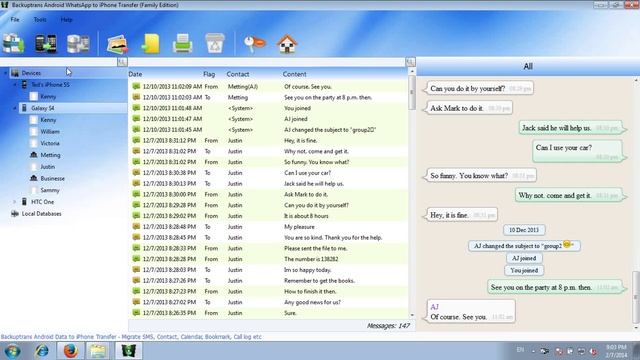Expand the HTC One node arrow
This screenshot has height=360, width=640.
(x=15, y=202)
